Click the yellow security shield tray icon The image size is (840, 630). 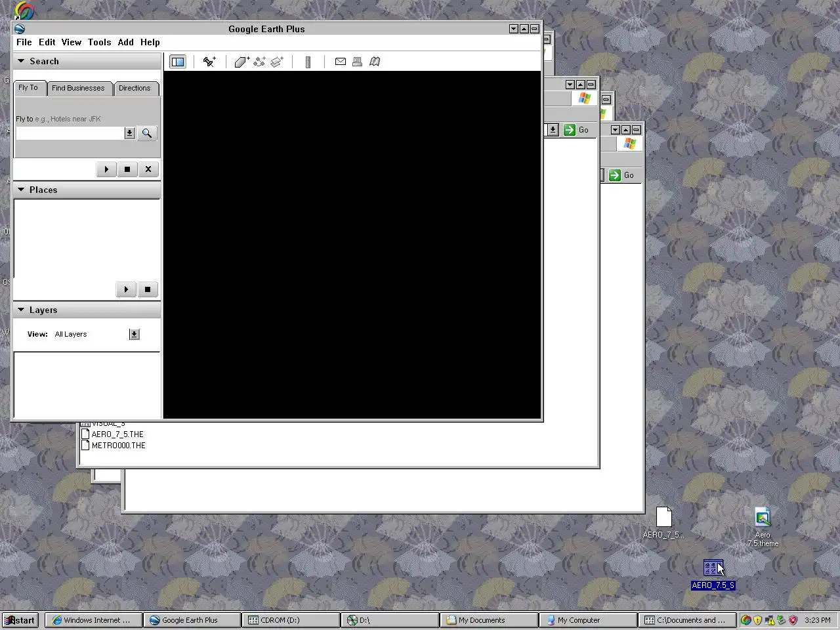[x=758, y=620]
